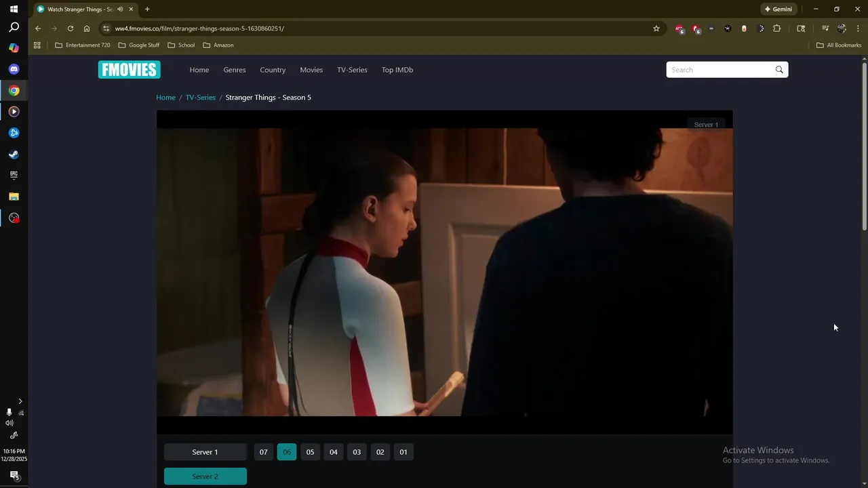Click the search magnifier icon in site search

pos(779,70)
